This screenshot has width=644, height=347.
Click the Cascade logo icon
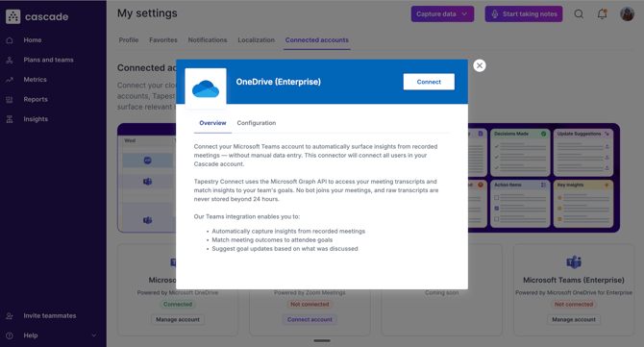point(12,16)
